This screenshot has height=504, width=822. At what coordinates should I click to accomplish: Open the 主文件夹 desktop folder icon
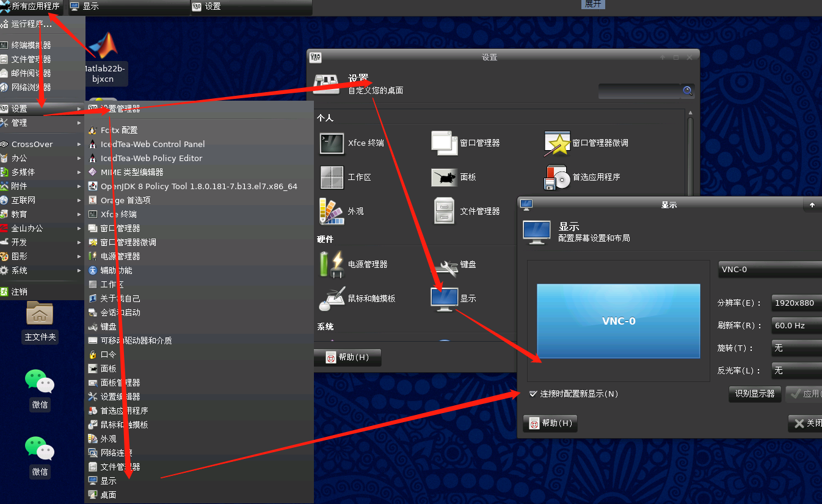40,313
